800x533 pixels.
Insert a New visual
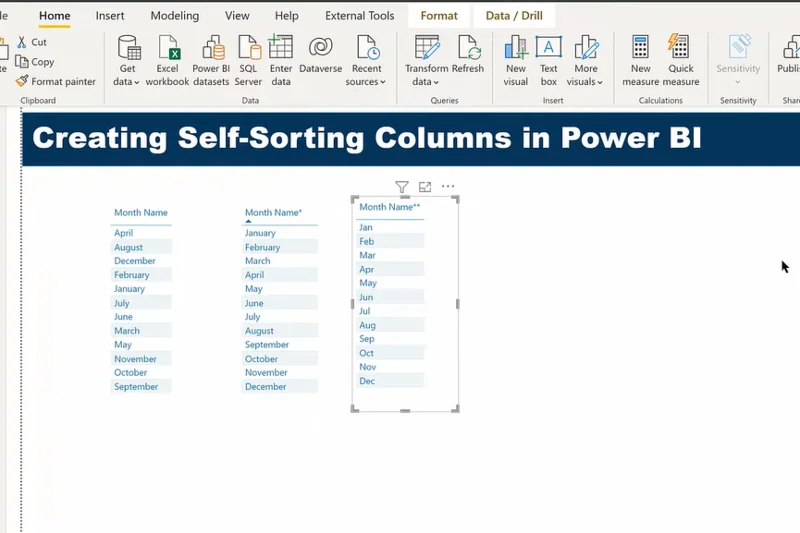click(516, 61)
